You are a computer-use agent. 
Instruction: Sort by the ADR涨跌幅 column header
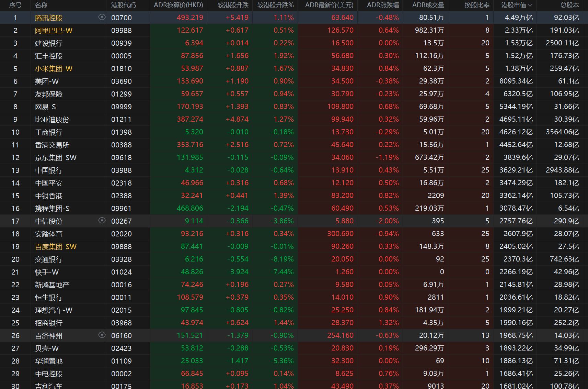[383, 5]
